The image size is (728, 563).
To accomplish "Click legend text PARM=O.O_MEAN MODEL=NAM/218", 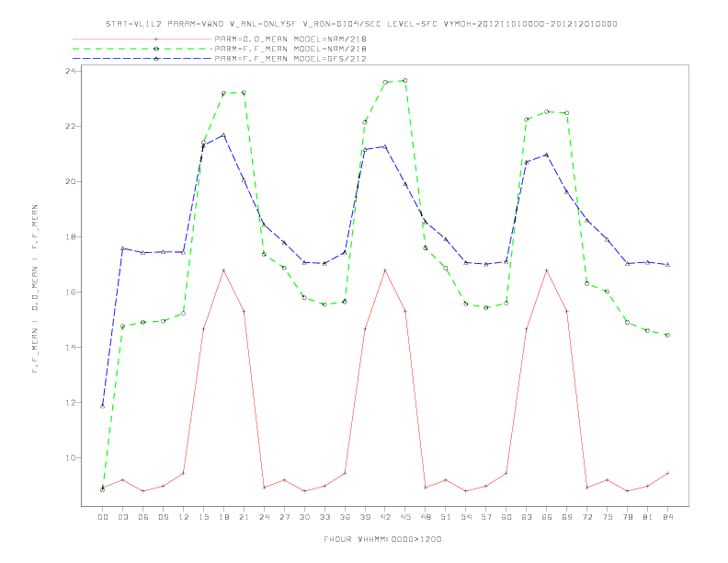I will point(290,39).
